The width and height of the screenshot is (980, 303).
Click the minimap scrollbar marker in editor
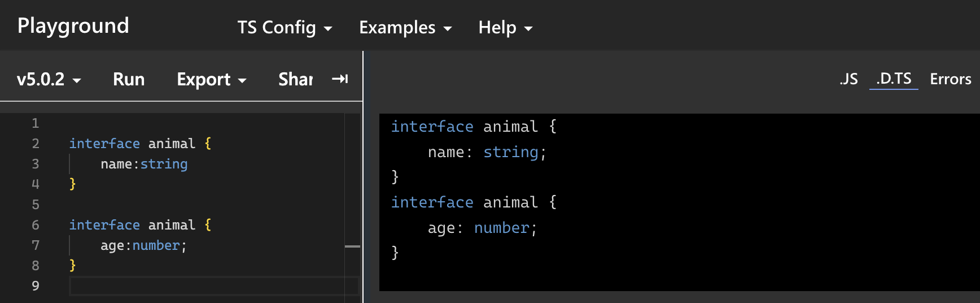coord(352,246)
